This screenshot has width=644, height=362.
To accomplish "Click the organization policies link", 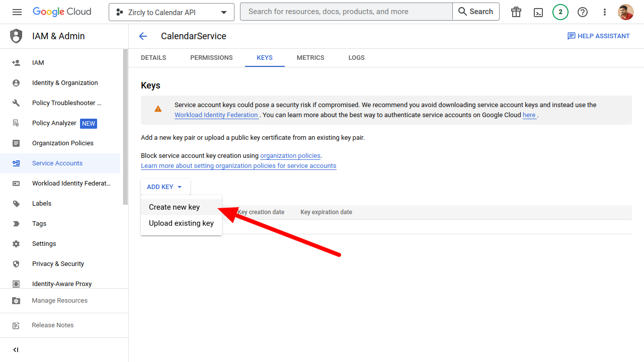I will [290, 156].
